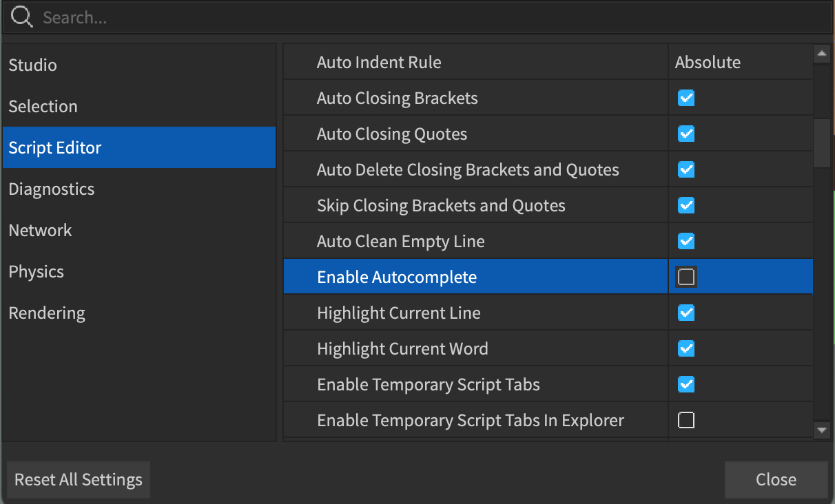Select the Rendering category
Screen dimensions: 835x504
coord(46,313)
